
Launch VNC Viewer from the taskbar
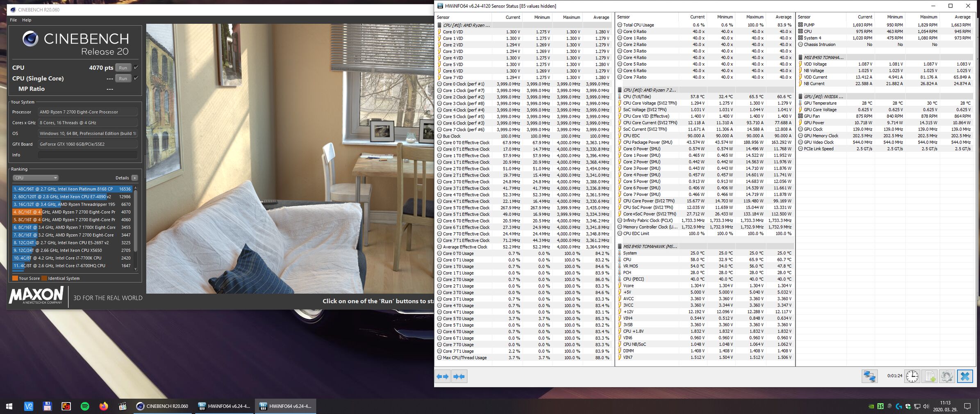[28, 406]
